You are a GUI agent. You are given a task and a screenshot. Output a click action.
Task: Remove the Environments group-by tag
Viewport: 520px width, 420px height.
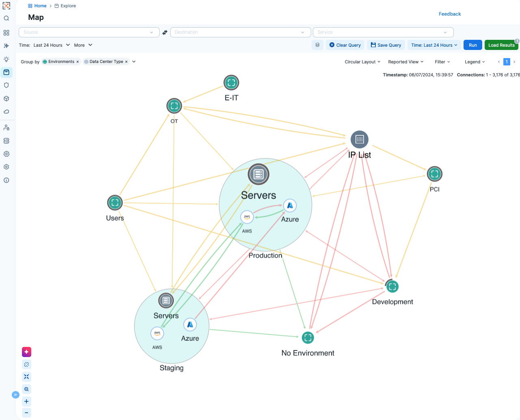coord(78,62)
